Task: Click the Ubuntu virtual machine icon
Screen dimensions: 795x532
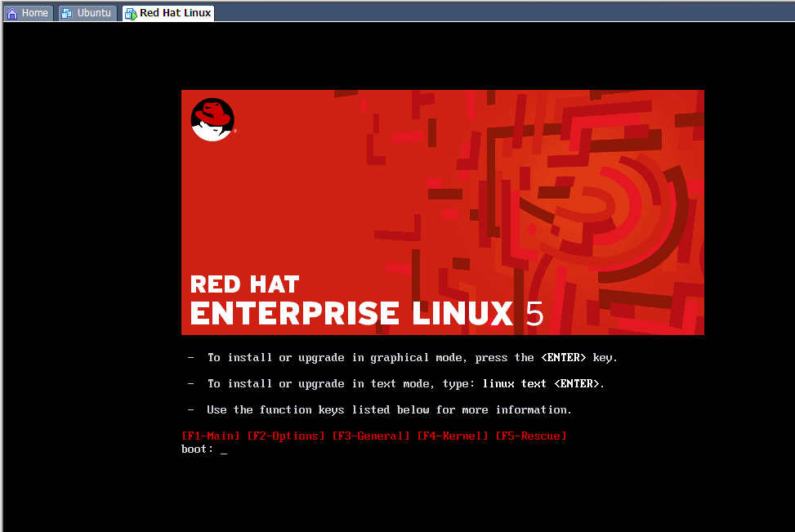Action: click(x=65, y=13)
